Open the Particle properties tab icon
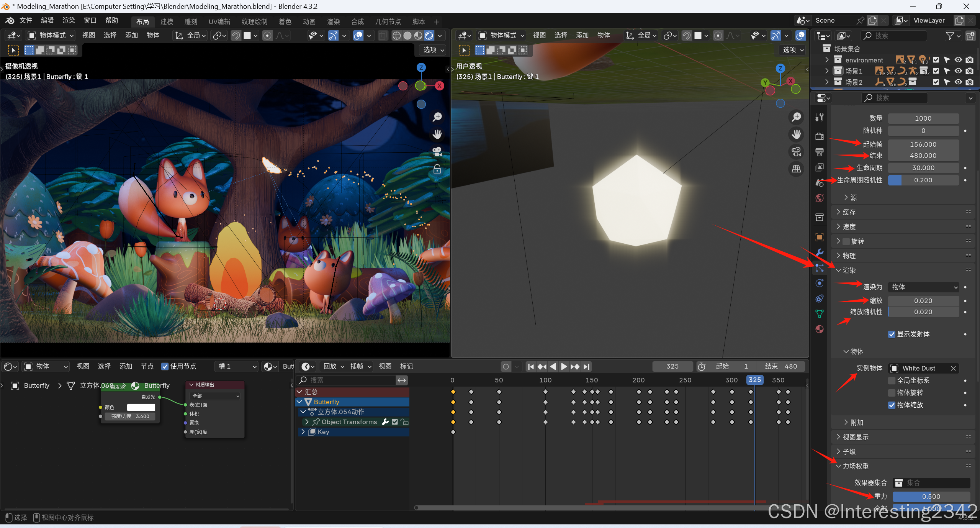Screen dimensions: 980x528 pos(819,268)
